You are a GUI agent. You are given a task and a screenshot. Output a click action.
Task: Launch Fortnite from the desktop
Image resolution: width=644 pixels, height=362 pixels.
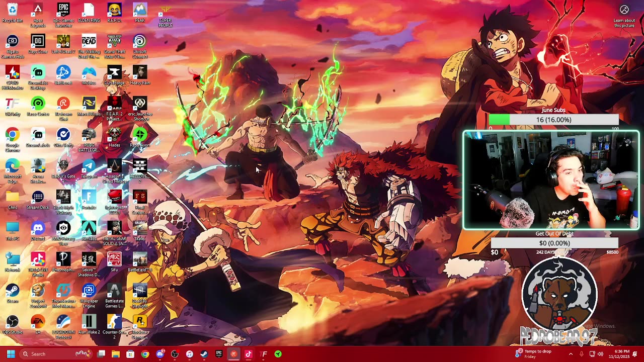click(89, 200)
